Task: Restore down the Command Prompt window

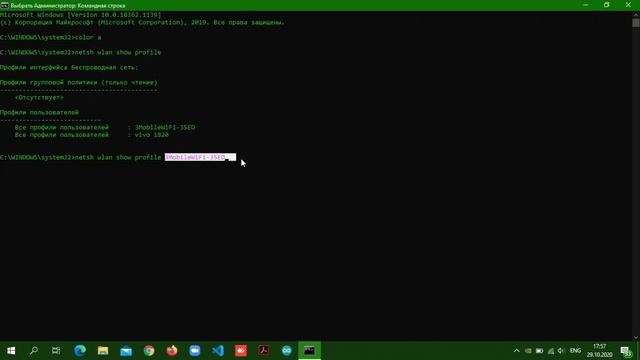Action: click(x=607, y=5)
